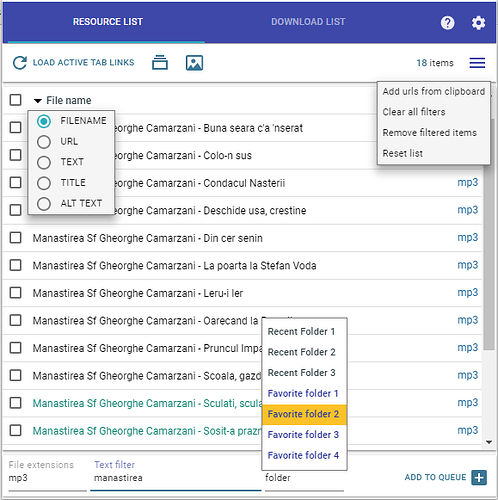Switch to the Resource List tab

click(x=108, y=22)
